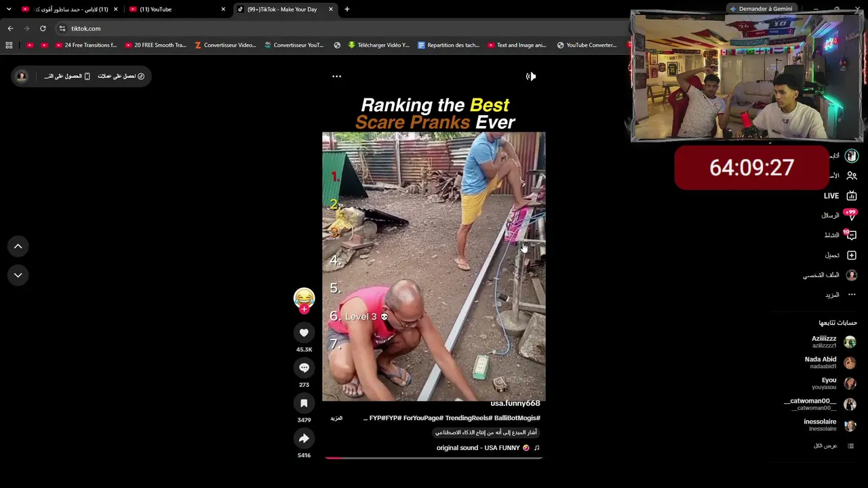This screenshot has height=488, width=868.
Task: Open the Profile item in sidebar
Action: point(831,275)
